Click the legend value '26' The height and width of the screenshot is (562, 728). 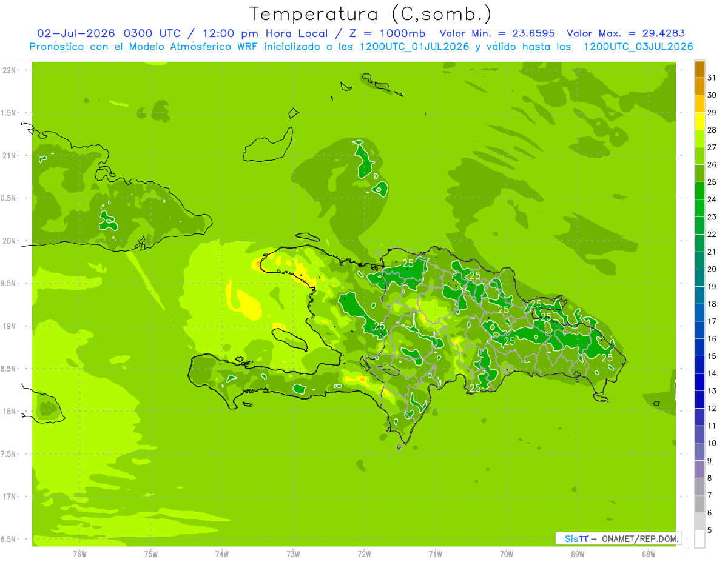[x=712, y=165]
